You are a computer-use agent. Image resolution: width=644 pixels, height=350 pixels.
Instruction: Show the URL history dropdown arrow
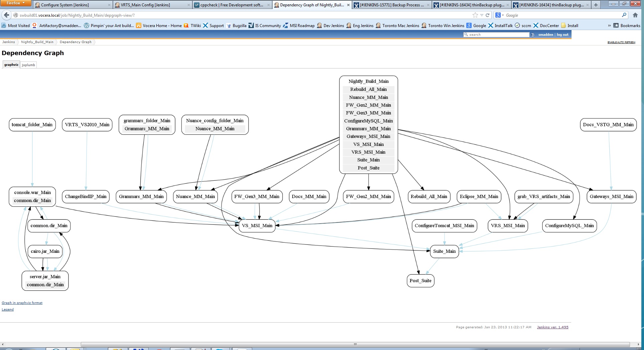(482, 15)
